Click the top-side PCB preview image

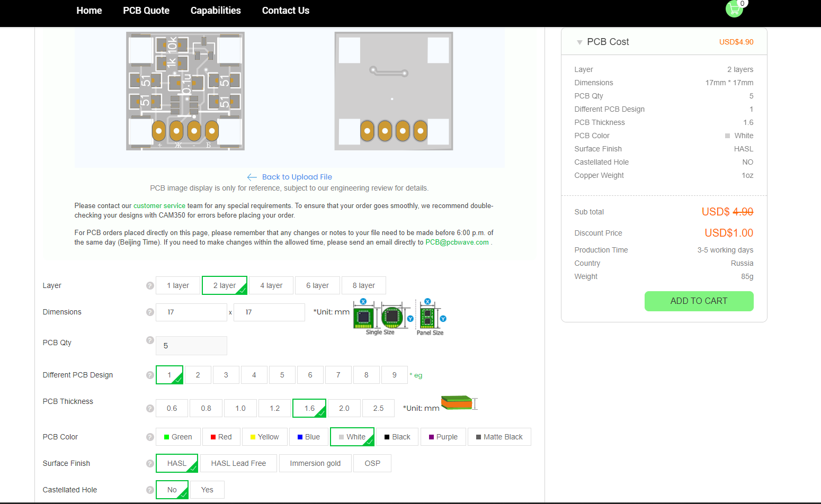[x=185, y=91]
